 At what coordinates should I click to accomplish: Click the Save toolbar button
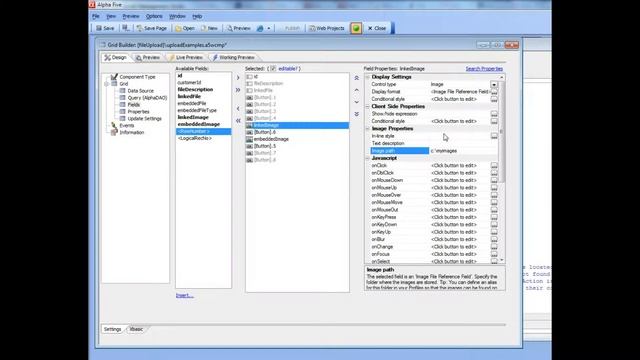coord(105,28)
